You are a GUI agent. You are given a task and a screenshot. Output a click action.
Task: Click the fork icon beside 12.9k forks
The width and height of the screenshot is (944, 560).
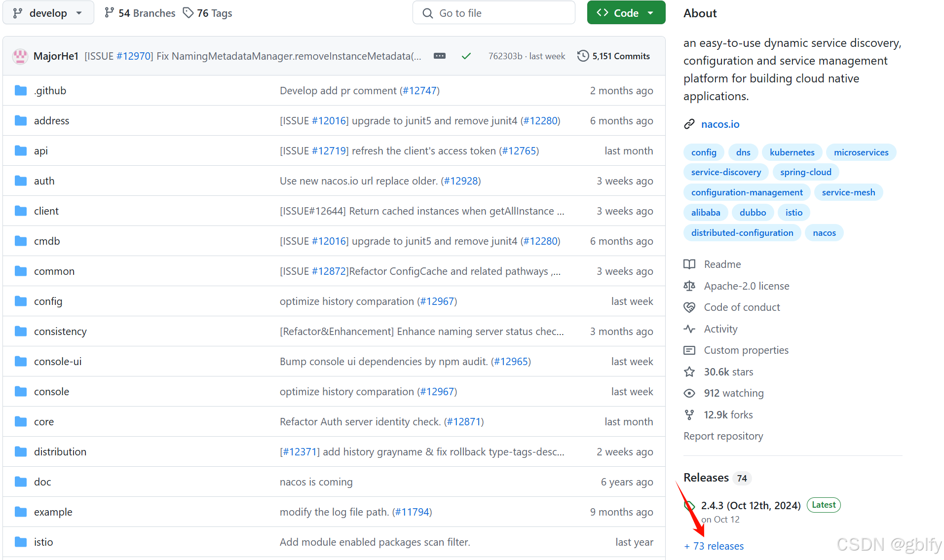coord(689,415)
